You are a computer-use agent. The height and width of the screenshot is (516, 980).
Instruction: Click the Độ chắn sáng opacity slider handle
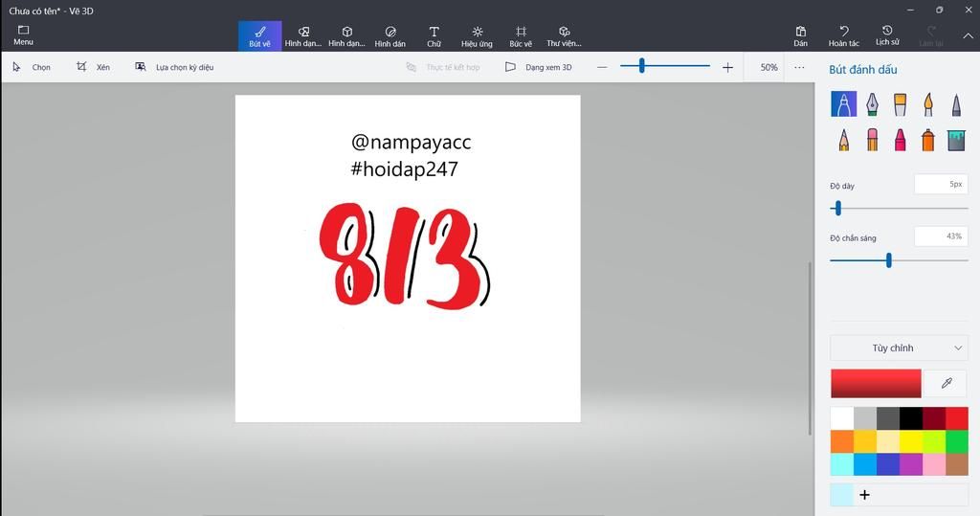(889, 260)
